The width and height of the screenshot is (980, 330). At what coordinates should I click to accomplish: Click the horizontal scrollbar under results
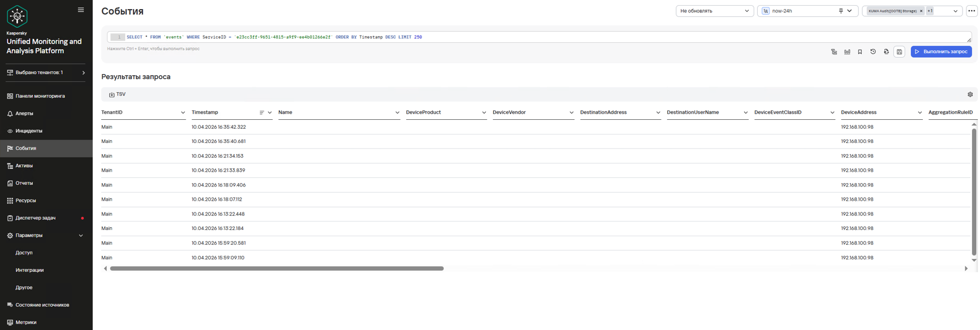pos(277,268)
